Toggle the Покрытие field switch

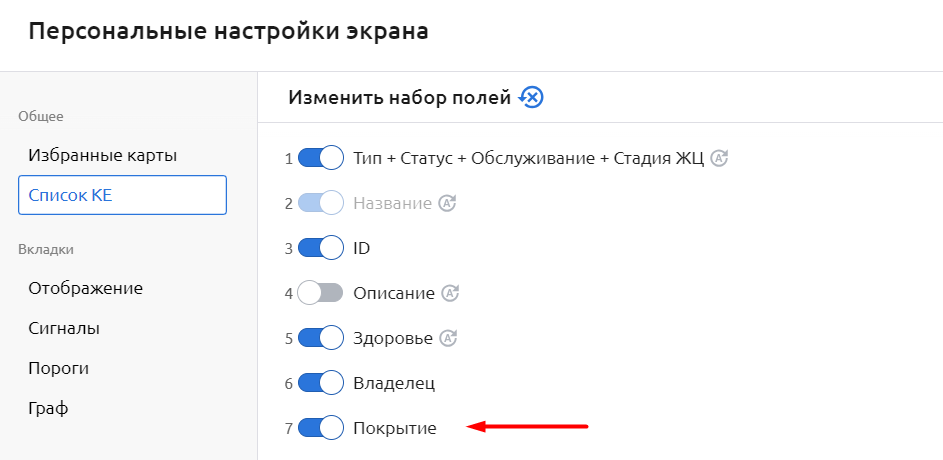click(321, 428)
